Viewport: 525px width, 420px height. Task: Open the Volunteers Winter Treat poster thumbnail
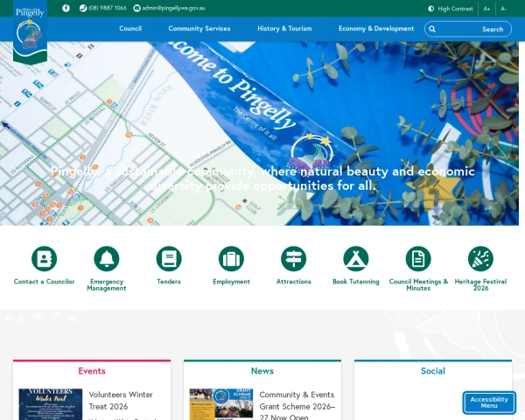point(51,404)
